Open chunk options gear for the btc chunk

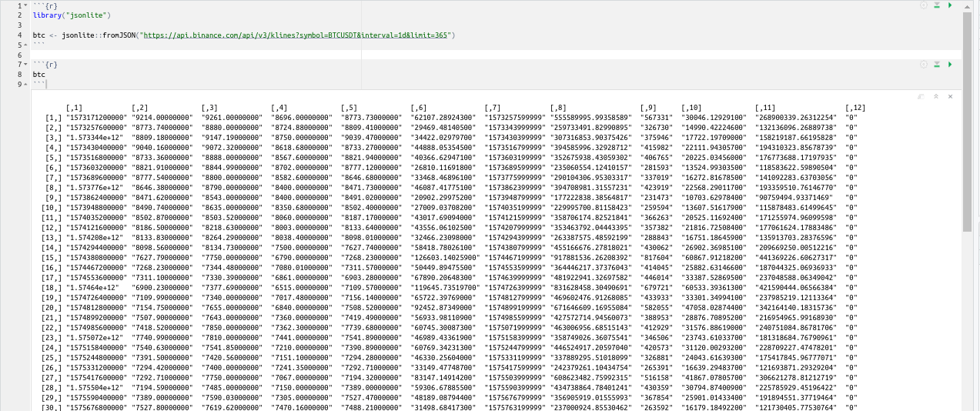click(924, 65)
